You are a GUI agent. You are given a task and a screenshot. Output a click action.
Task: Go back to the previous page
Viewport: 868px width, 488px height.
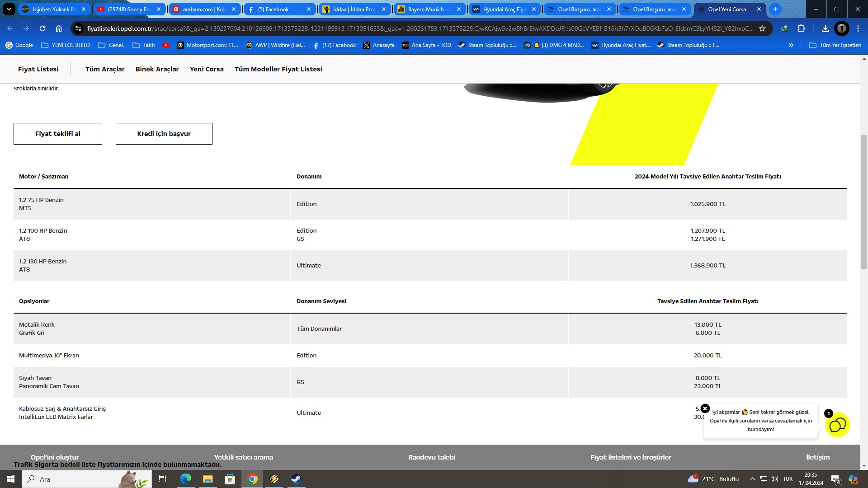(10, 28)
